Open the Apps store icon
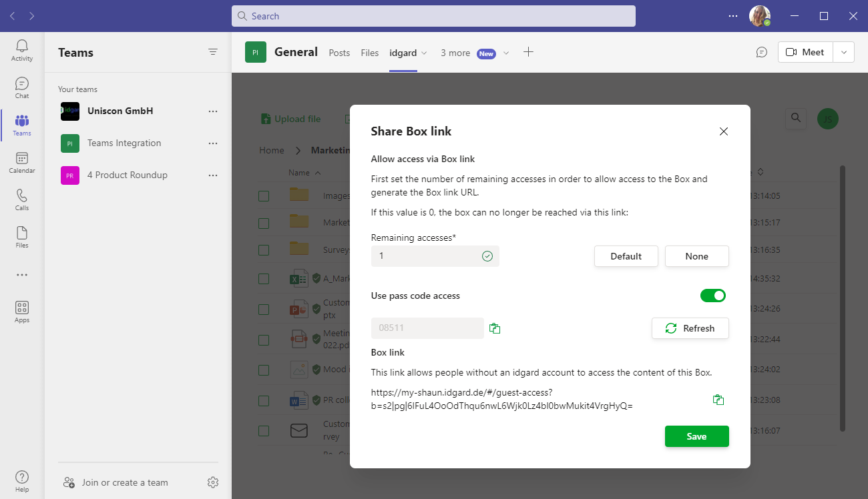Screen dimensions: 868x499 pyautogui.click(x=22, y=312)
